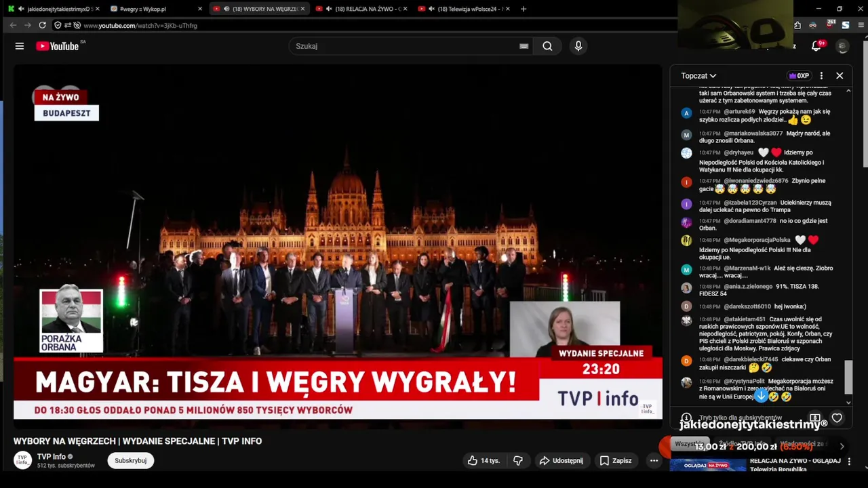Go forward in browser history

pyautogui.click(x=28, y=25)
